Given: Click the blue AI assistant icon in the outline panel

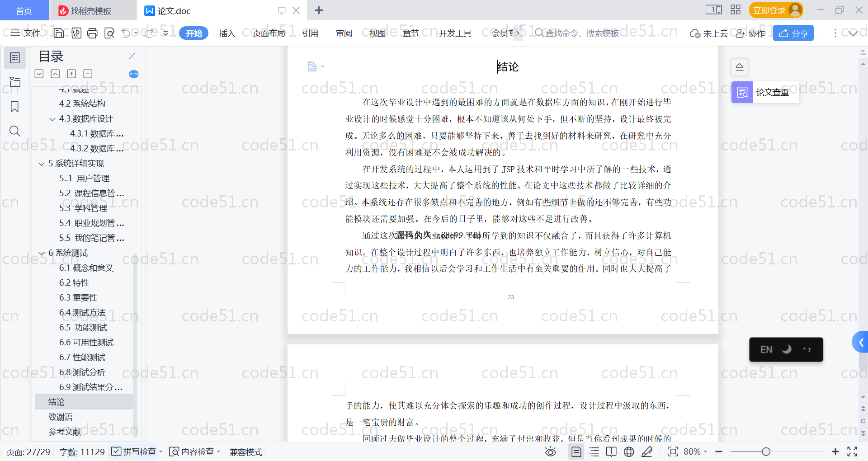Looking at the screenshot, I should pyautogui.click(x=134, y=74).
